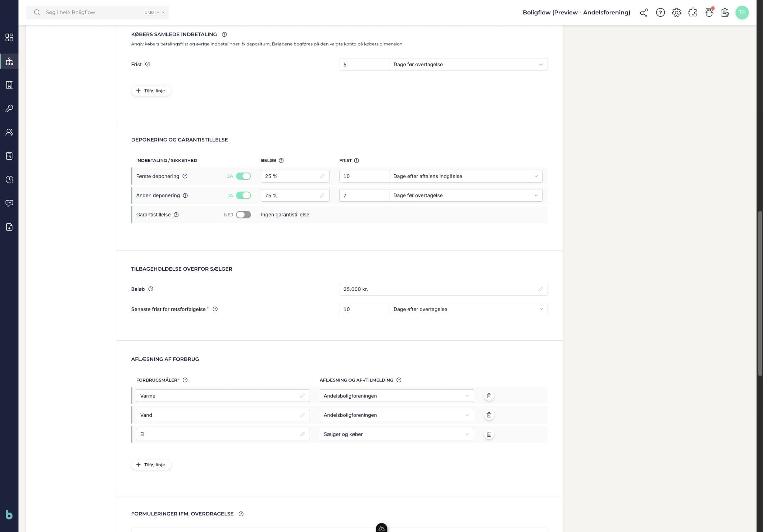Image resolution: width=763 pixels, height=532 pixels.
Task: Edit the 25 % Første deponering amount
Action: coord(295,176)
